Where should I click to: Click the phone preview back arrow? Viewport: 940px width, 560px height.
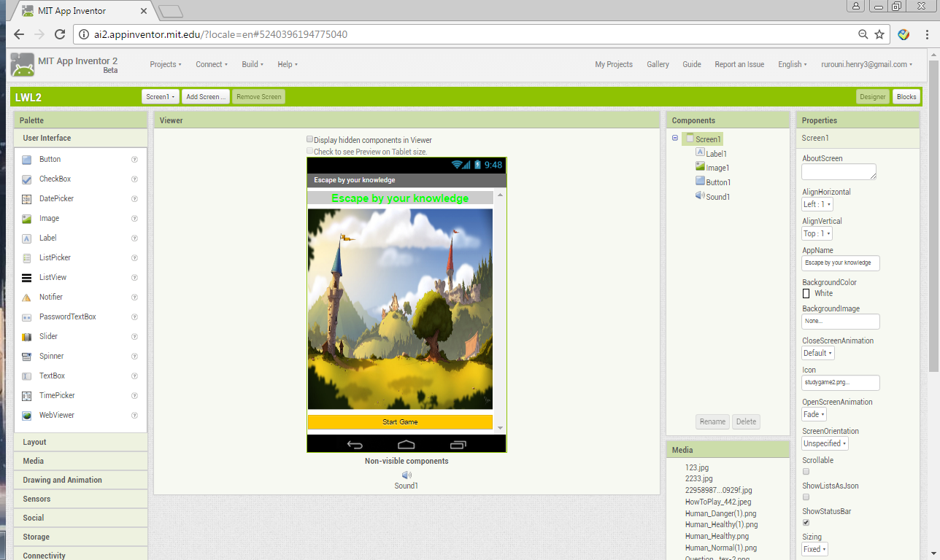(x=355, y=444)
